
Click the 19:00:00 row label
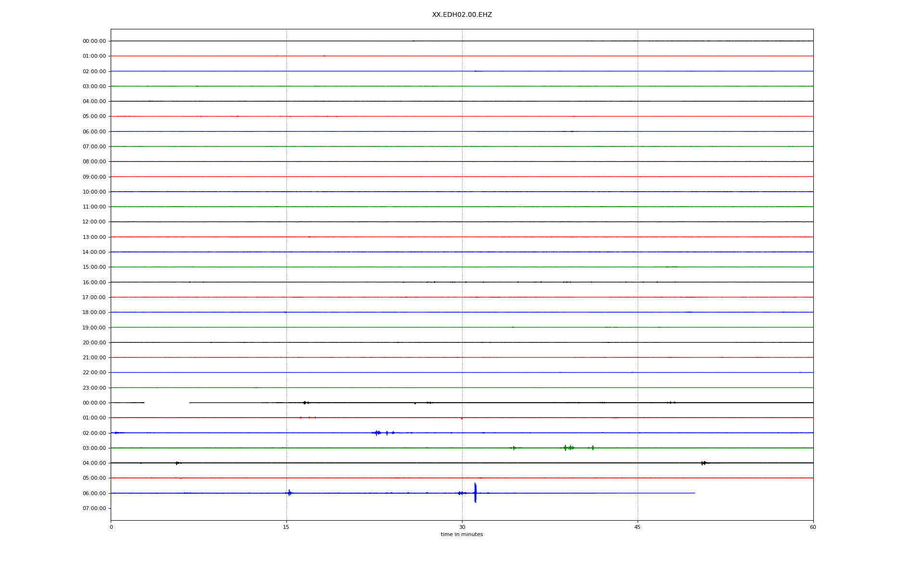point(94,328)
